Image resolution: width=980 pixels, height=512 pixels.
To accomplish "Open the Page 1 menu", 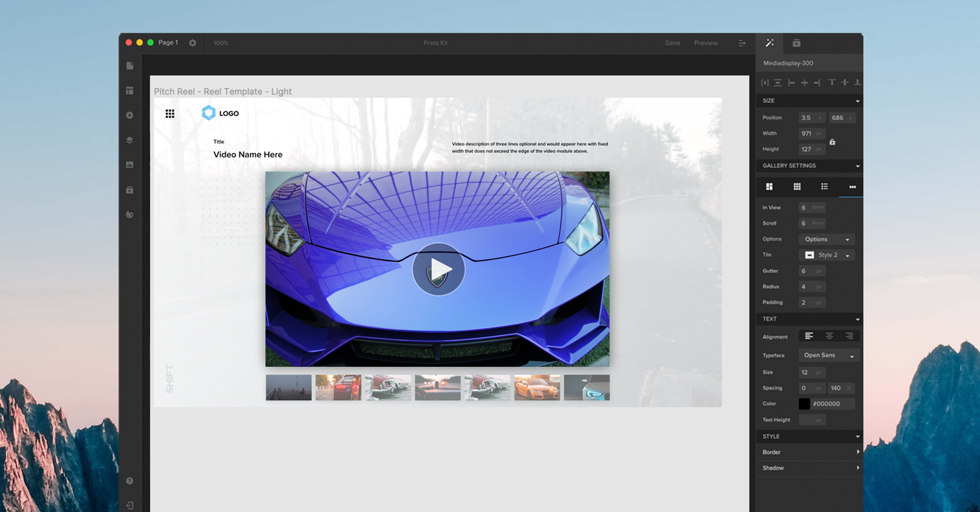I will coord(168,43).
